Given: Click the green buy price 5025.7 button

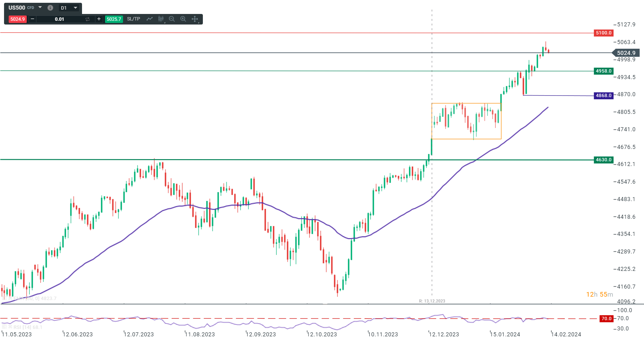Looking at the screenshot, I should coord(114,19).
